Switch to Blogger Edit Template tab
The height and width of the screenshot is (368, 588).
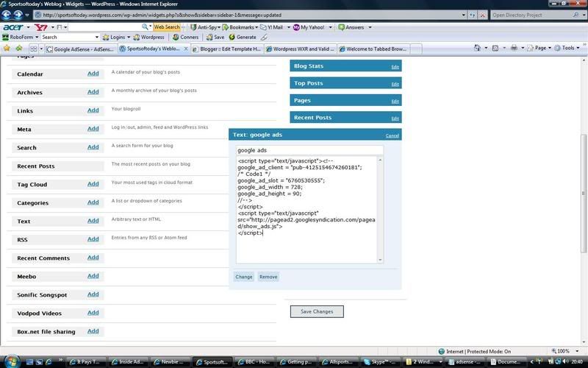point(227,49)
